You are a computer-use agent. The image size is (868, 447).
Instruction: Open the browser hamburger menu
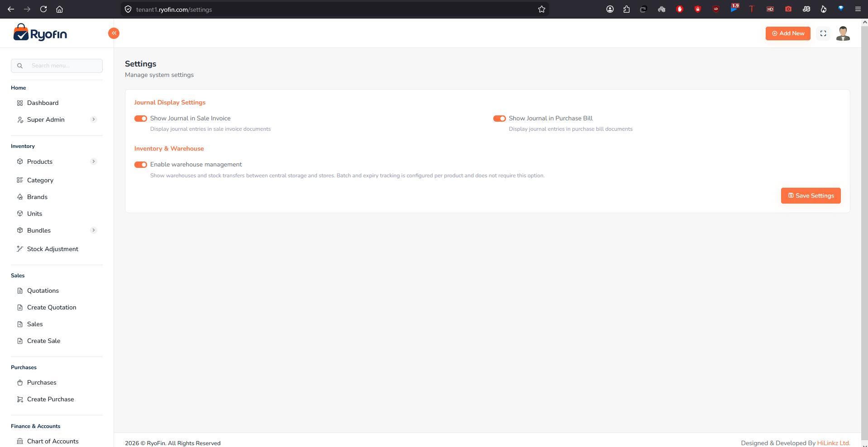tap(858, 9)
